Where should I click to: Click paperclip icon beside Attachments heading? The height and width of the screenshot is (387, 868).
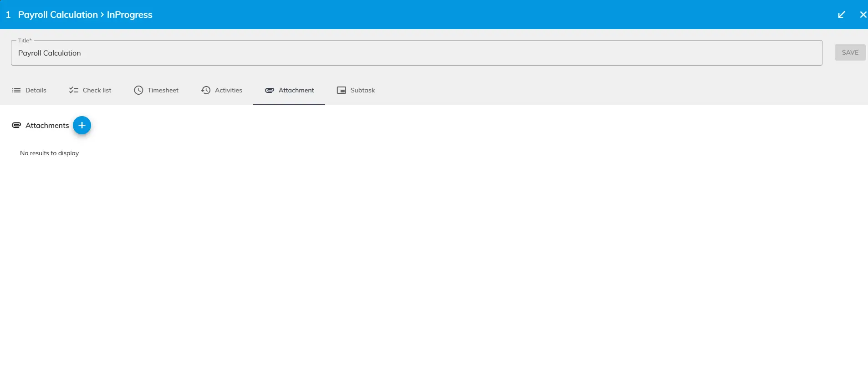tap(16, 125)
